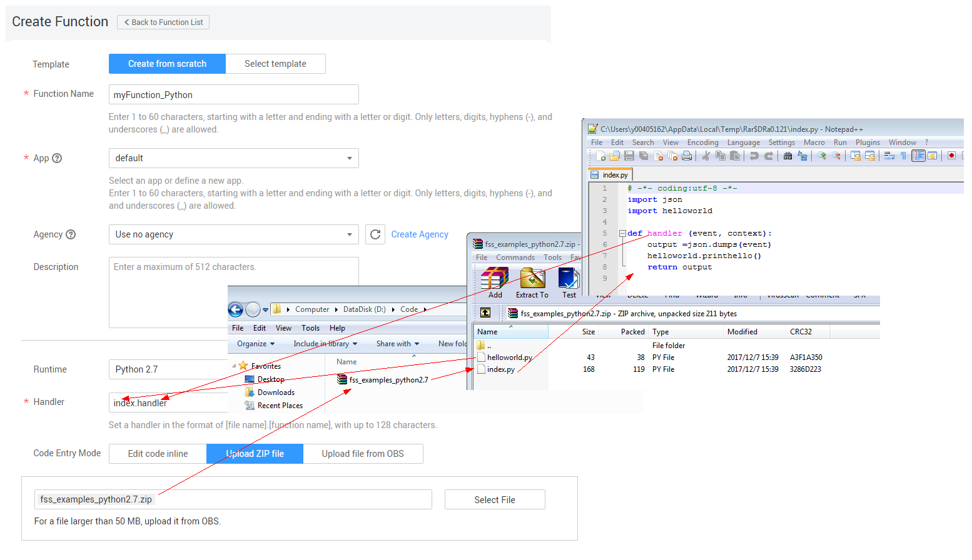Click the Function Name input field
This screenshot has height=560, width=972.
coord(234,94)
